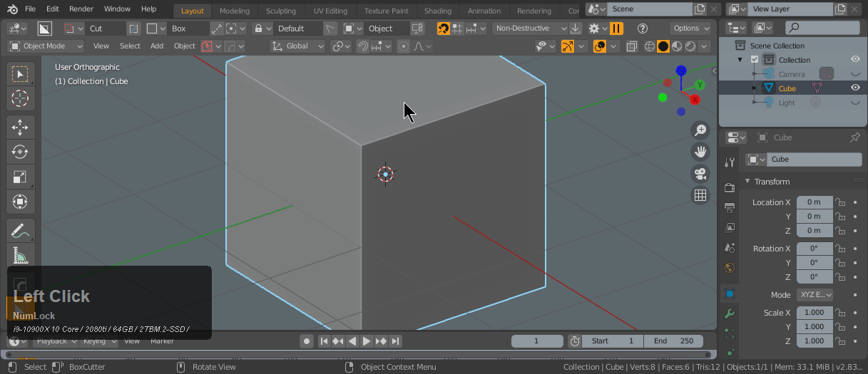Open the Modifier wrench properties tab
Viewport: 868px width, 374px height.
[x=729, y=313]
